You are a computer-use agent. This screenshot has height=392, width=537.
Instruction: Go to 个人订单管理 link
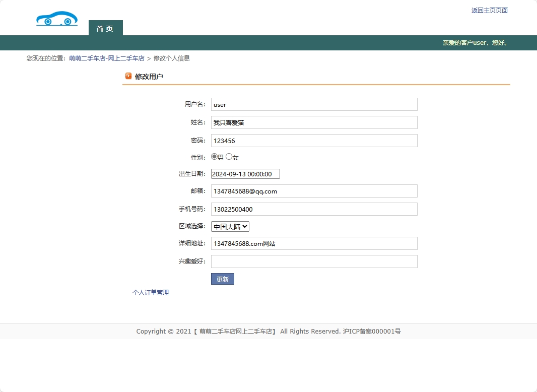(x=151, y=293)
